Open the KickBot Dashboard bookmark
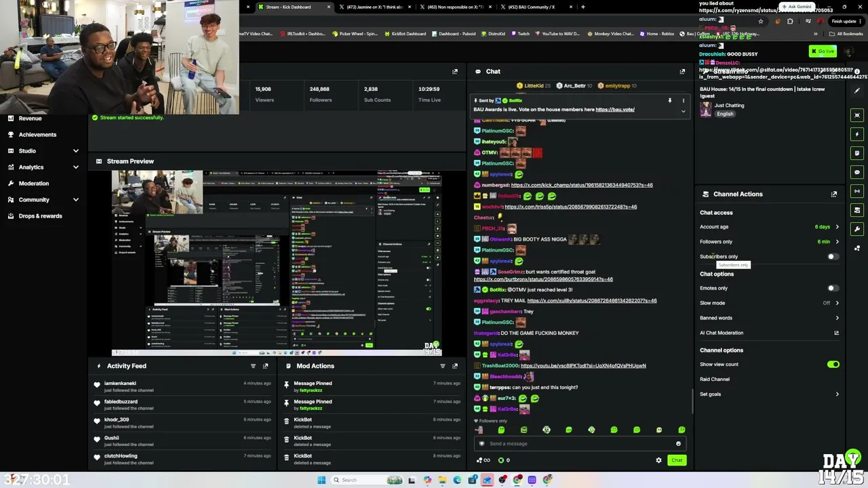 click(405, 34)
